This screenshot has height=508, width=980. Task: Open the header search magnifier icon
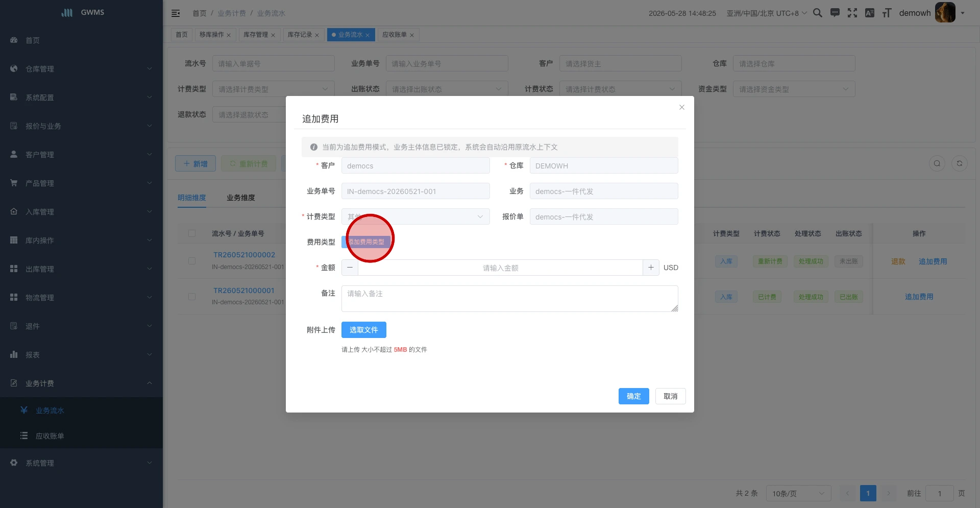(x=817, y=13)
